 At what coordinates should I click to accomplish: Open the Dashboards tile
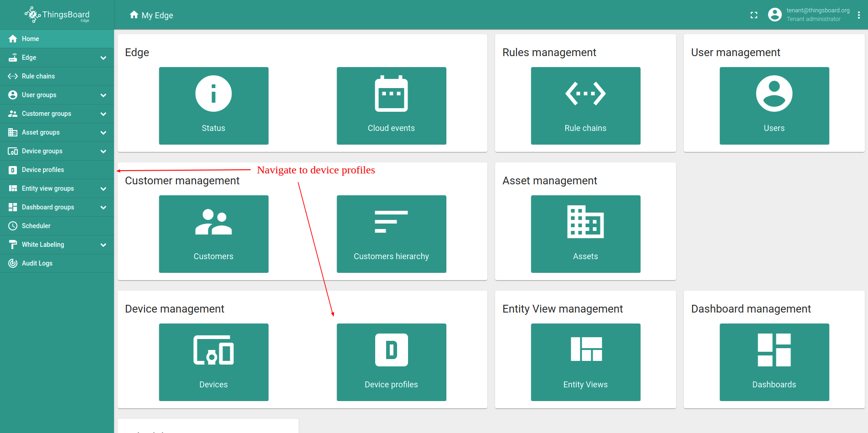click(x=774, y=362)
